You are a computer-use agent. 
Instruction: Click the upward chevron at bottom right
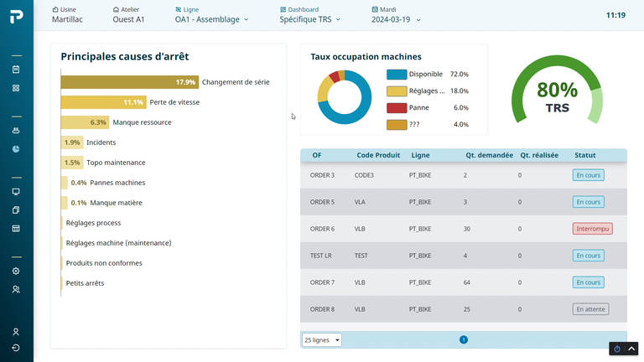[631, 349]
